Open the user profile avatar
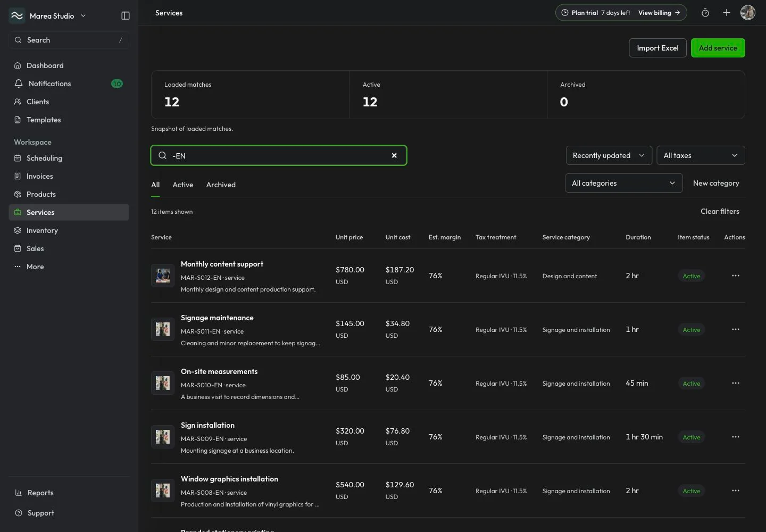766x532 pixels. pyautogui.click(x=748, y=13)
